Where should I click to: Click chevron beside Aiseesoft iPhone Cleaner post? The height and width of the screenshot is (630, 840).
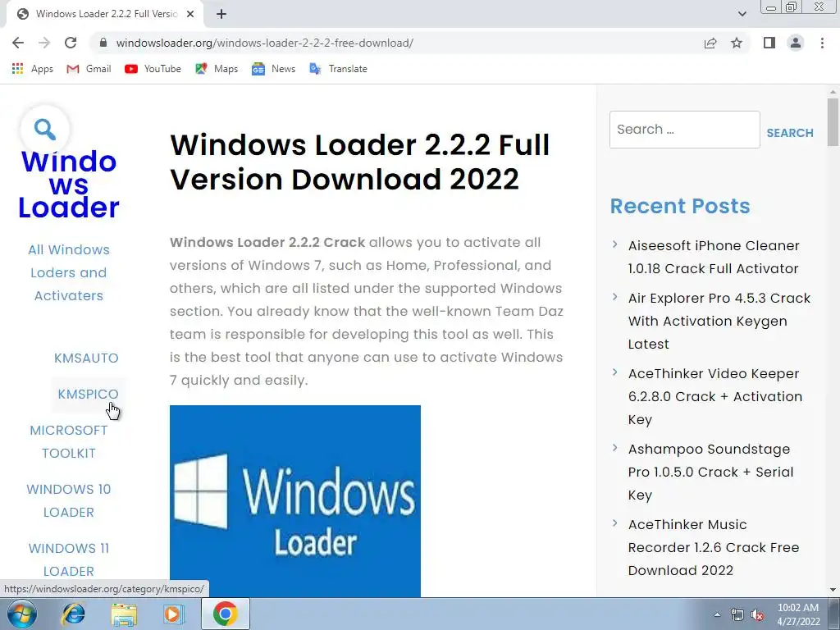615,244
